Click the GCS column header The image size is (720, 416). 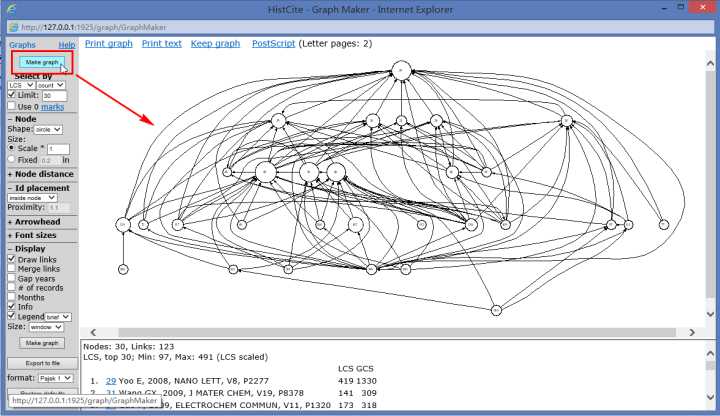(x=365, y=369)
